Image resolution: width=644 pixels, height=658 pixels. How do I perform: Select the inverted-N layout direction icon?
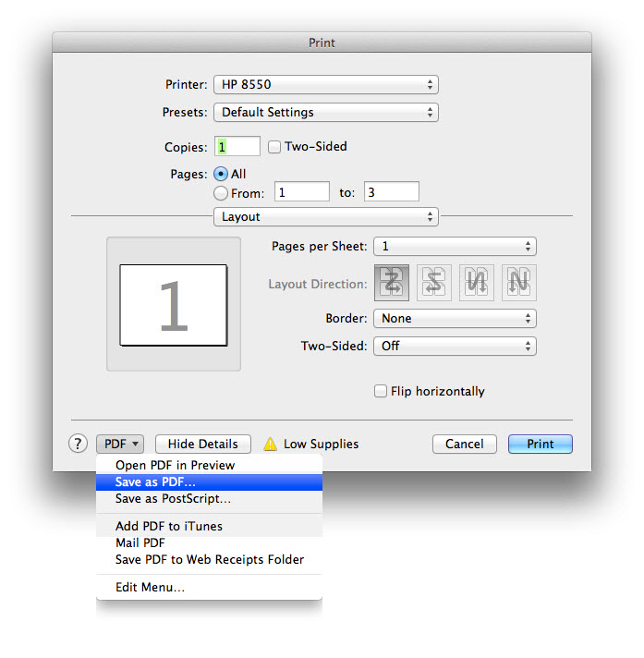coord(476,284)
